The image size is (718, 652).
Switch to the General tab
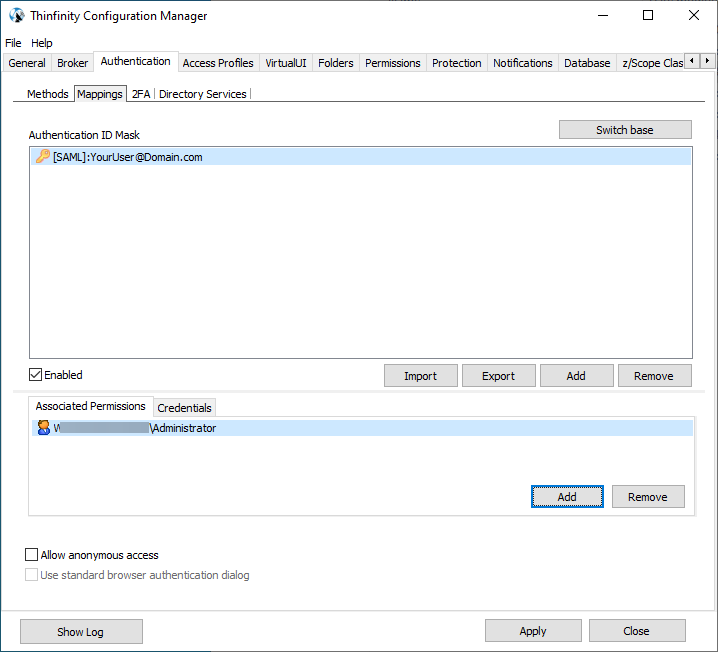pos(27,63)
